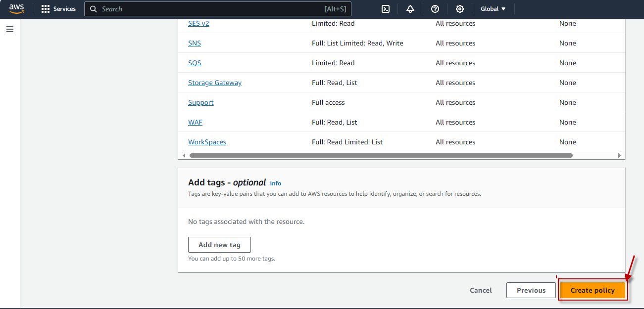The width and height of the screenshot is (644, 309).
Task: Select 'None' condition in Support row
Action: [x=568, y=102]
